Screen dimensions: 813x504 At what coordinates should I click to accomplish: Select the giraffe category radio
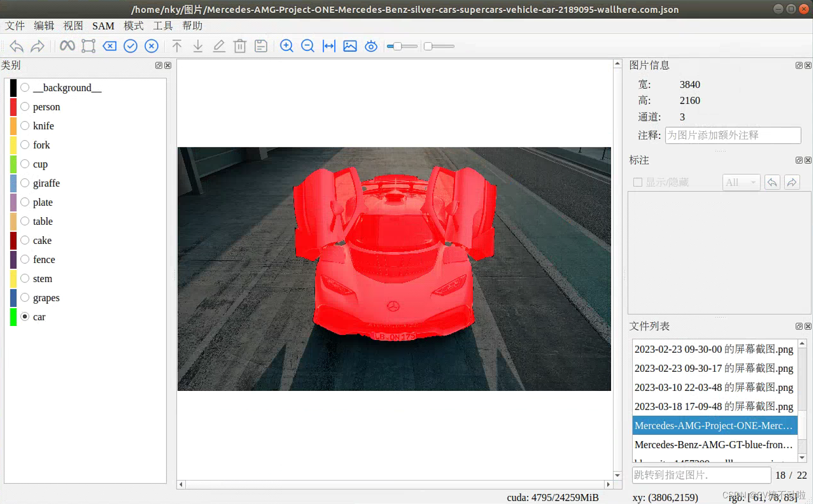[x=25, y=183]
